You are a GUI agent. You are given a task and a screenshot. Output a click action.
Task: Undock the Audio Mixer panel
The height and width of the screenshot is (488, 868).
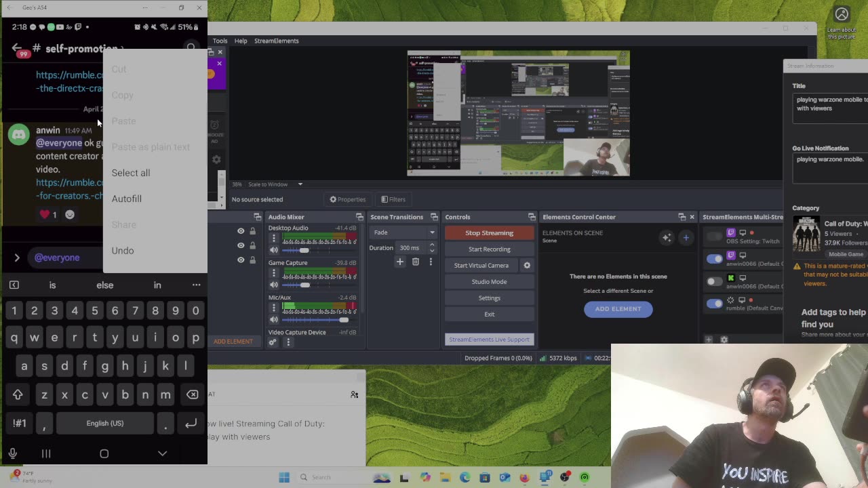359,217
